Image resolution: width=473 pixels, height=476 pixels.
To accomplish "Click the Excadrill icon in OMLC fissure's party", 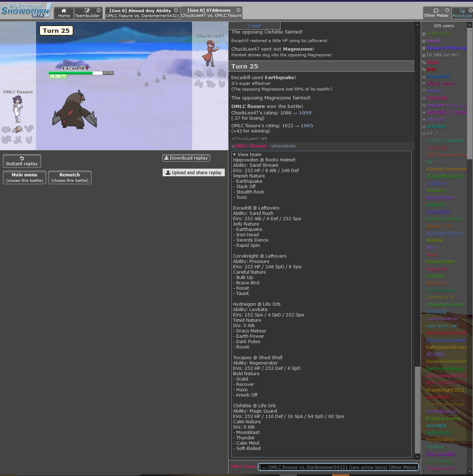I will click(17, 129).
